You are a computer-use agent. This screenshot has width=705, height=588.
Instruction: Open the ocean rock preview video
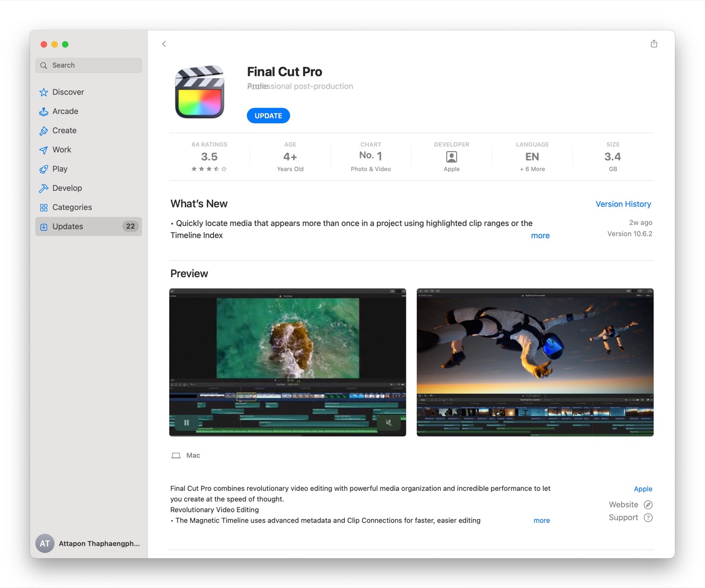pos(288,362)
